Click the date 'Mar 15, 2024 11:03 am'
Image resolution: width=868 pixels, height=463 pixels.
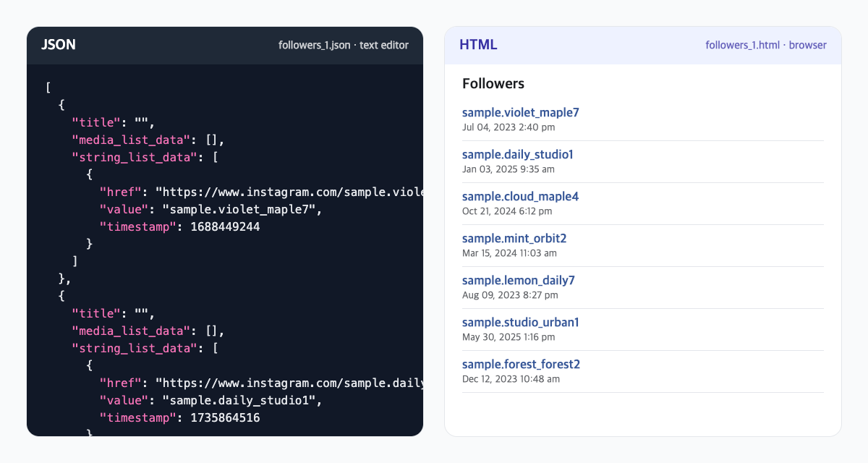509,253
